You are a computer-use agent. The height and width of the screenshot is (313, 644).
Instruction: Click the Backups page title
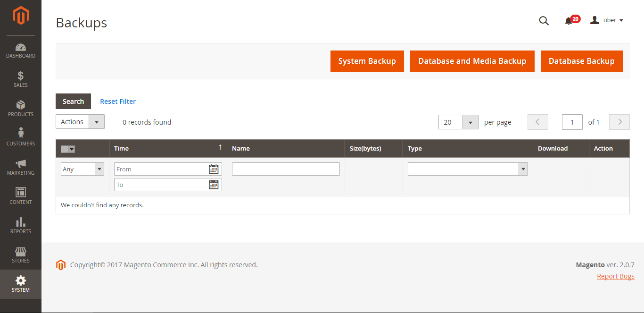(x=82, y=23)
